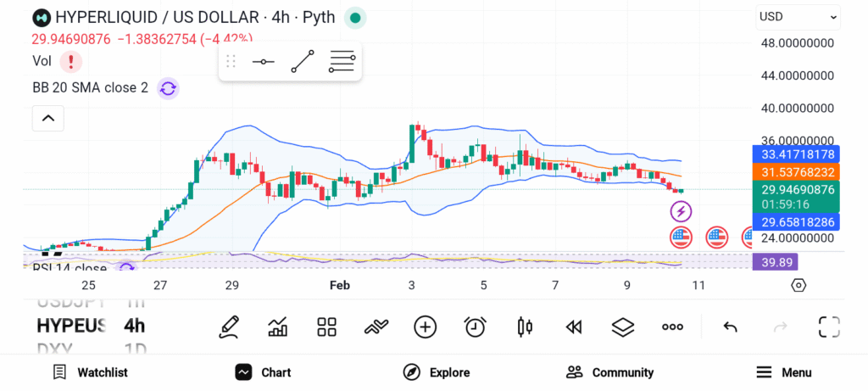
Task: Click the green market status dot
Action: point(356,17)
